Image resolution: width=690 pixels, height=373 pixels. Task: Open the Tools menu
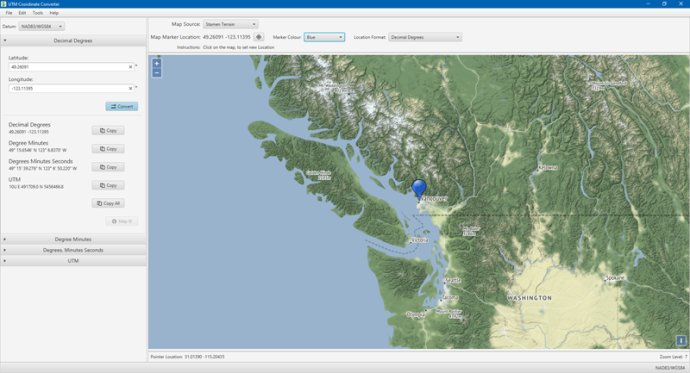pyautogui.click(x=38, y=13)
